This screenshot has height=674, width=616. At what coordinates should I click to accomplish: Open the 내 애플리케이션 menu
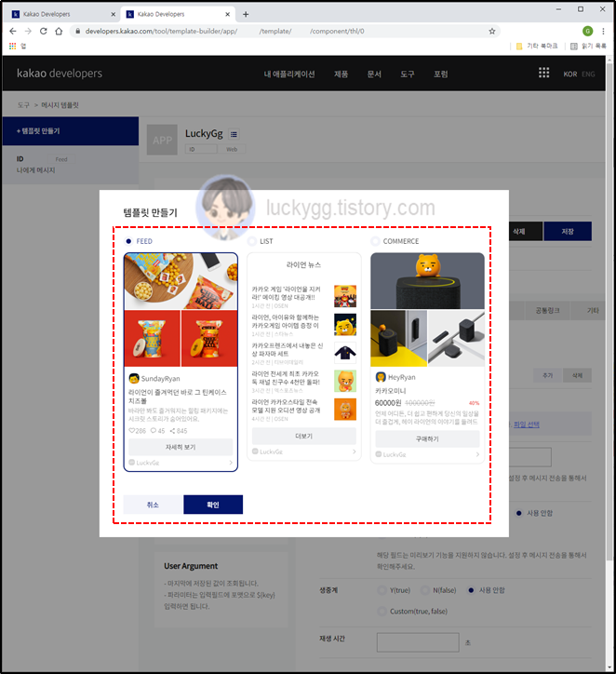pos(289,74)
